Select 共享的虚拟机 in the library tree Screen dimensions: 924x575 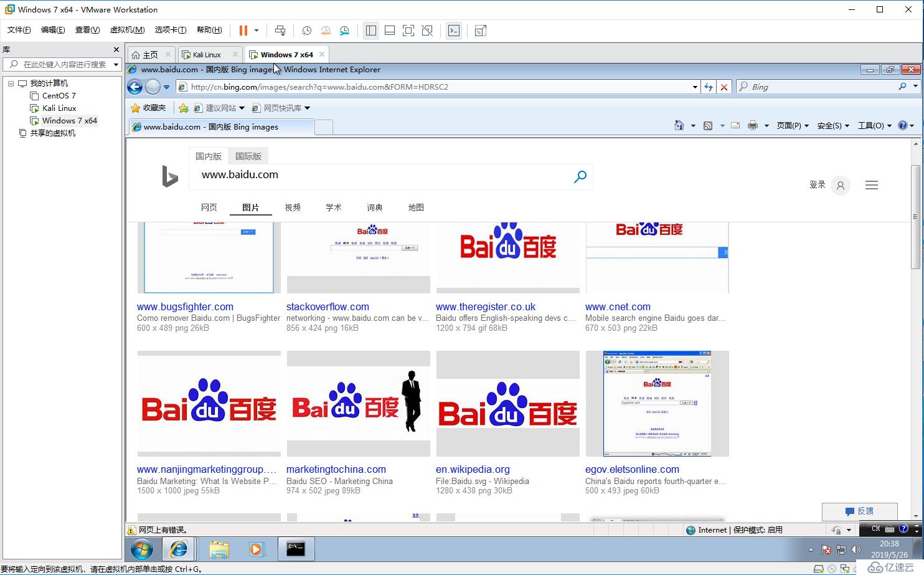point(53,133)
